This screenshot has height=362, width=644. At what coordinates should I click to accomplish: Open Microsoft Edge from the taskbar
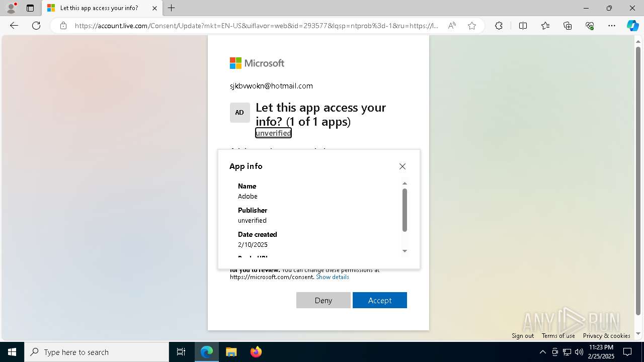(x=207, y=352)
